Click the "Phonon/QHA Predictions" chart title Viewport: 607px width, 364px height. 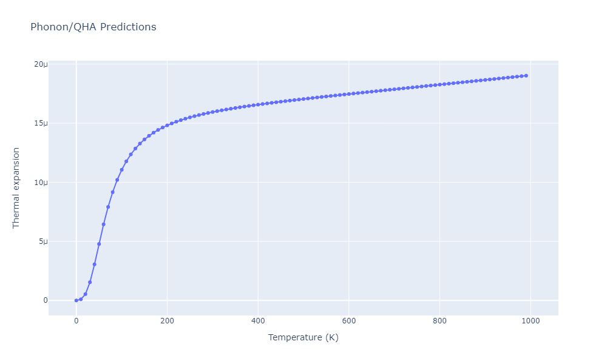click(x=93, y=27)
